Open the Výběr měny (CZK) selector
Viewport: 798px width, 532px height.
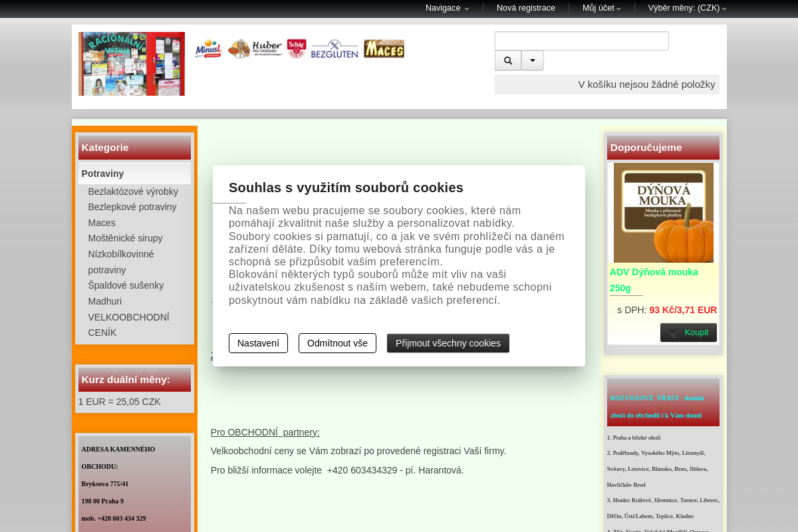pos(688,8)
